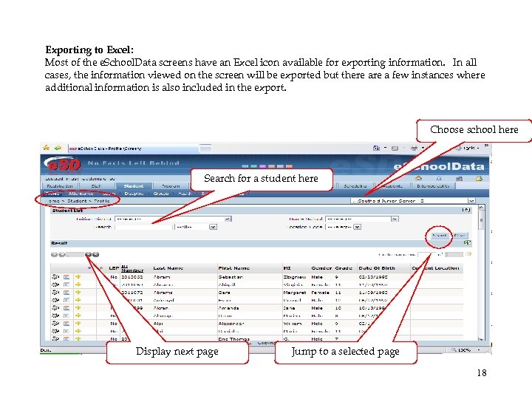The height and width of the screenshot is (399, 532).
Task: Display the next page of results
Action: pos(88,254)
